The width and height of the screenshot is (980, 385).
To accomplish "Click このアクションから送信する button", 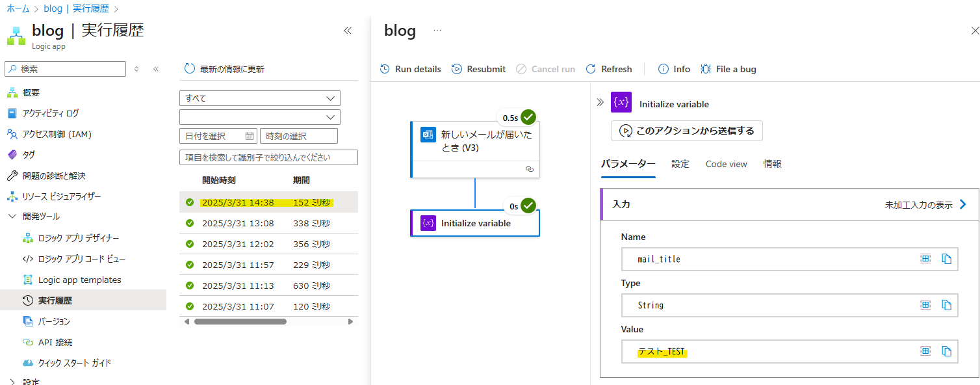I will tap(687, 131).
